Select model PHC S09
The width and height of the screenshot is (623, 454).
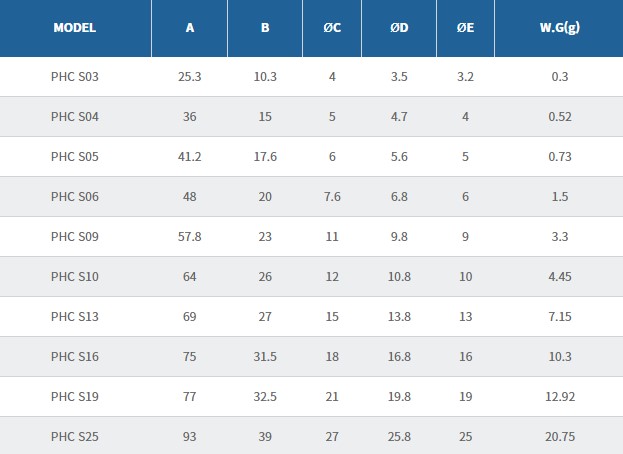point(75,236)
